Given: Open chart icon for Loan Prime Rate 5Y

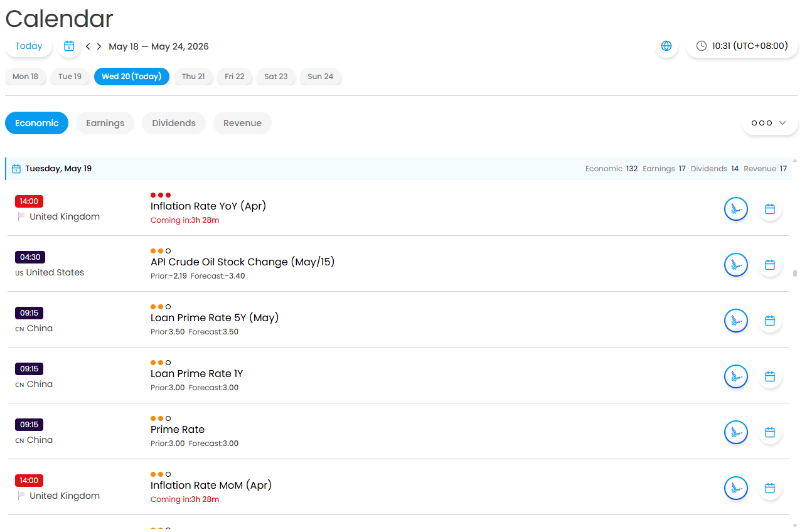Looking at the screenshot, I should tap(736, 321).
